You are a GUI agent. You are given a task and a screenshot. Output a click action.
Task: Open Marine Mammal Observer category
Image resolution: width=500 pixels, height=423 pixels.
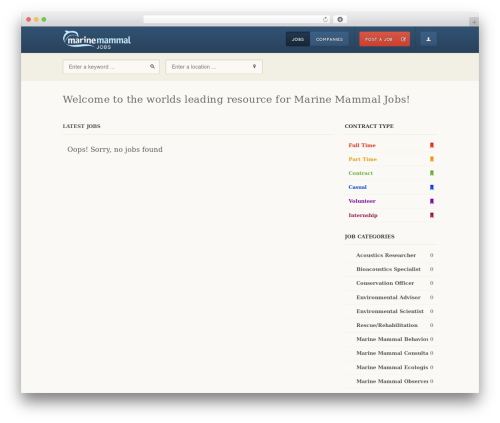click(392, 381)
